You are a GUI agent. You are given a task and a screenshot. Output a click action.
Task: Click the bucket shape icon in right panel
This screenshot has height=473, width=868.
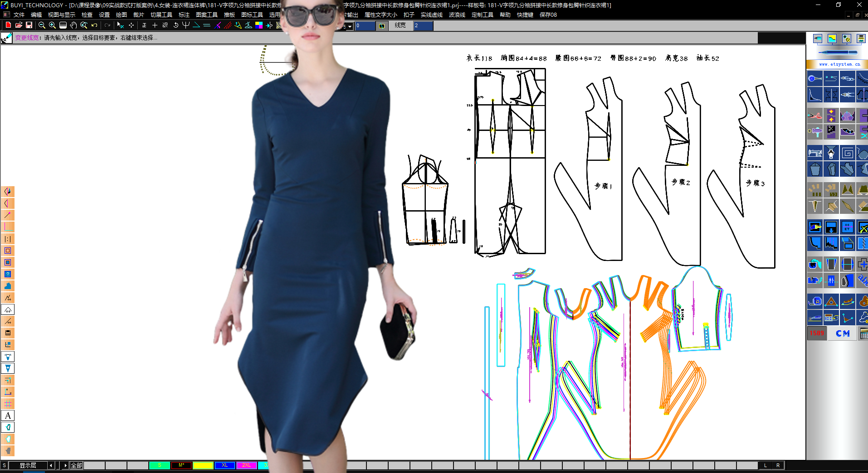click(815, 169)
